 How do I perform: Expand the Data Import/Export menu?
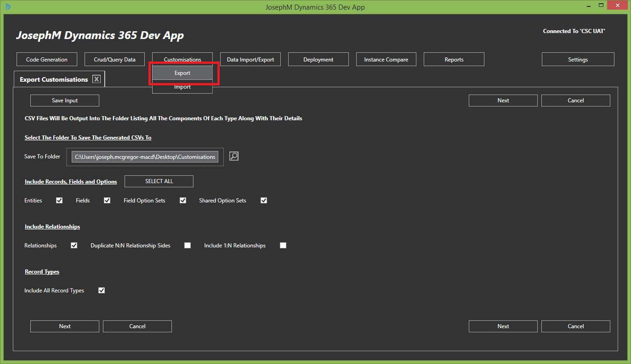point(250,60)
